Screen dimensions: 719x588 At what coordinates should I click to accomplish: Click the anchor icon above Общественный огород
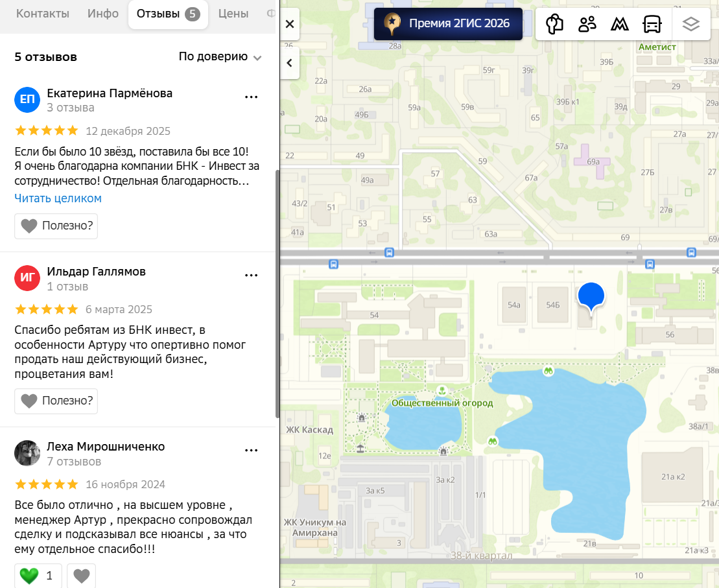point(442,390)
